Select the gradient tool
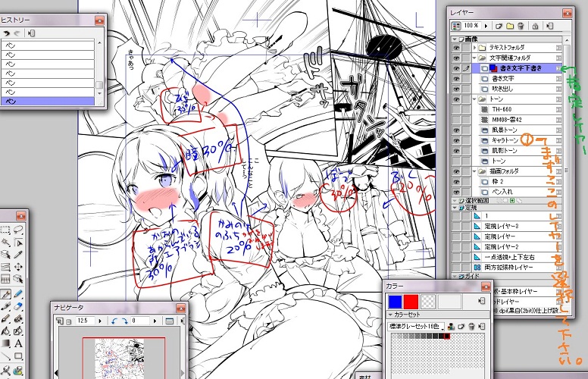Screen dimensions: 588x379 [5, 343]
